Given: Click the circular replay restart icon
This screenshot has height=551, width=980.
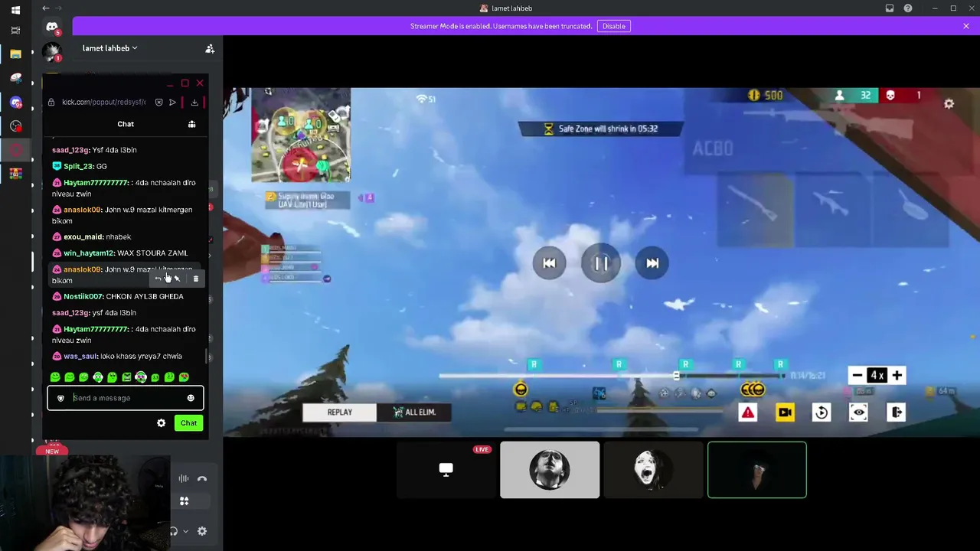Looking at the screenshot, I should 822,413.
